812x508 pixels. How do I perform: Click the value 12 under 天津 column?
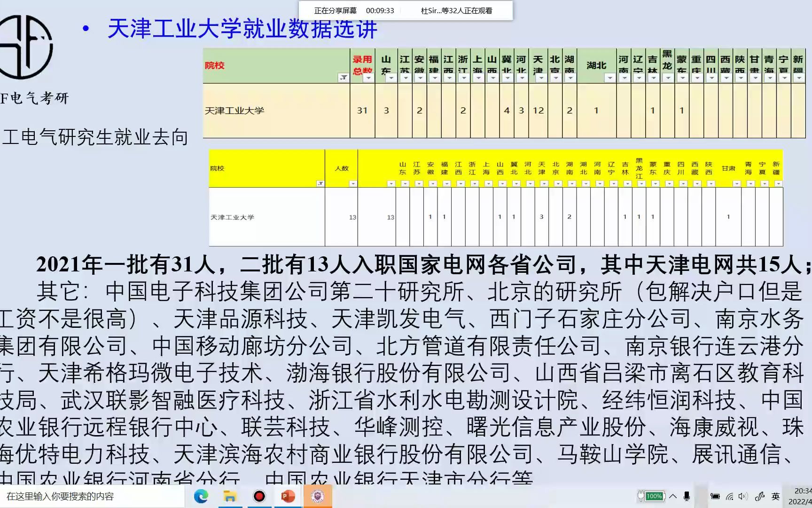tap(538, 111)
